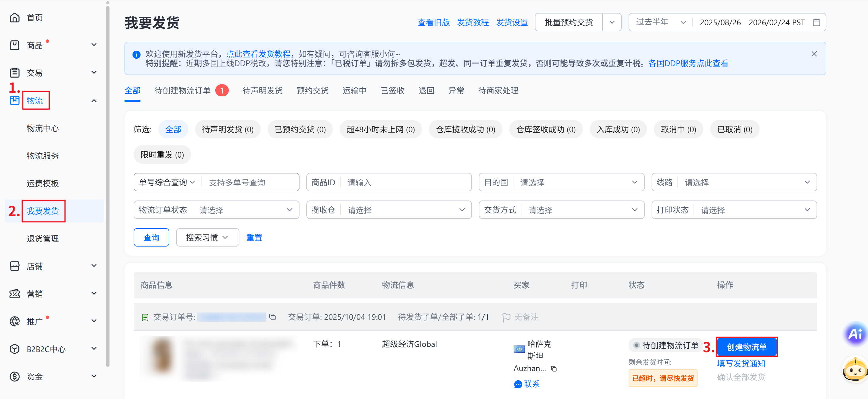The image size is (868, 399).
Task: Copy the buyer name Auzhan with the copy icon
Action: (554, 369)
